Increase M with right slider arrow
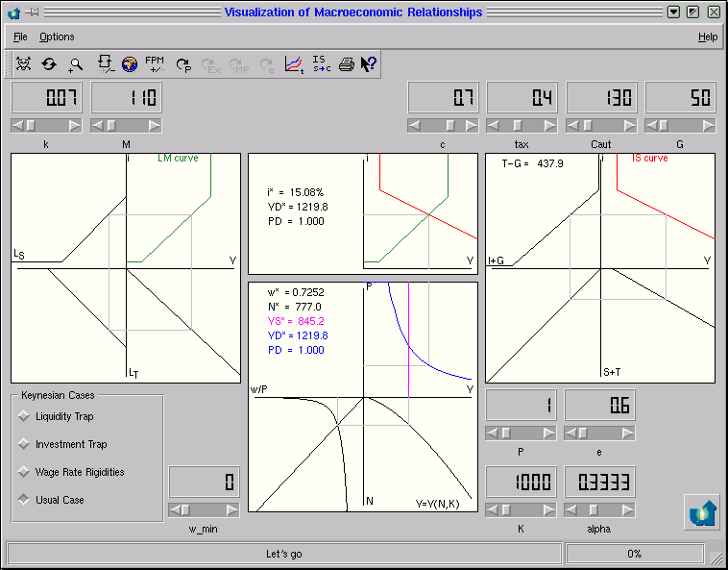The width and height of the screenshot is (728, 570). pos(155,125)
